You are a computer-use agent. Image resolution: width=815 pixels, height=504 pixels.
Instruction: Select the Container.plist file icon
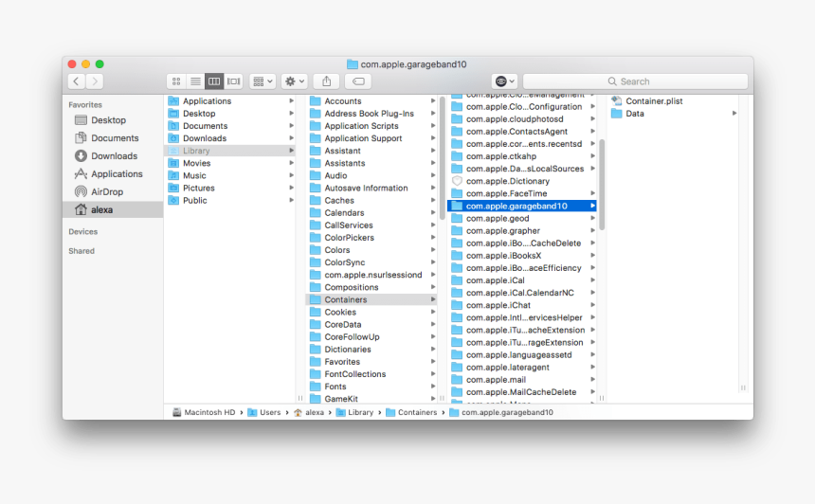click(616, 100)
